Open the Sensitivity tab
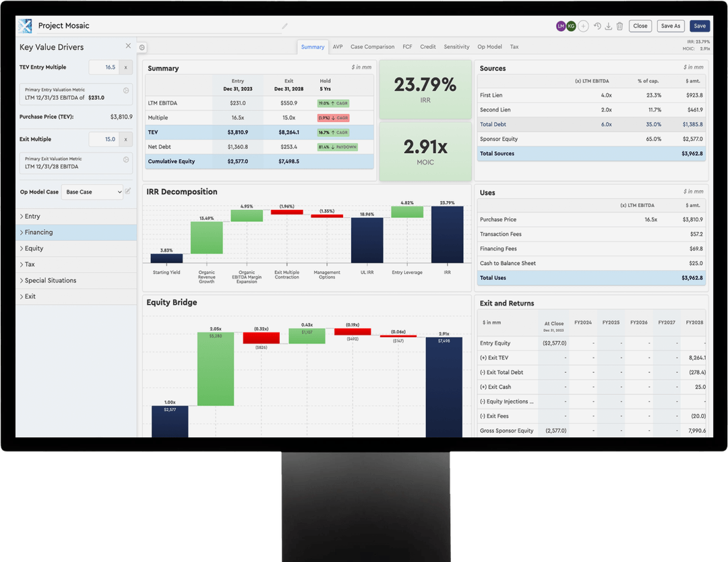Image resolution: width=728 pixels, height=562 pixels. pyautogui.click(x=456, y=47)
